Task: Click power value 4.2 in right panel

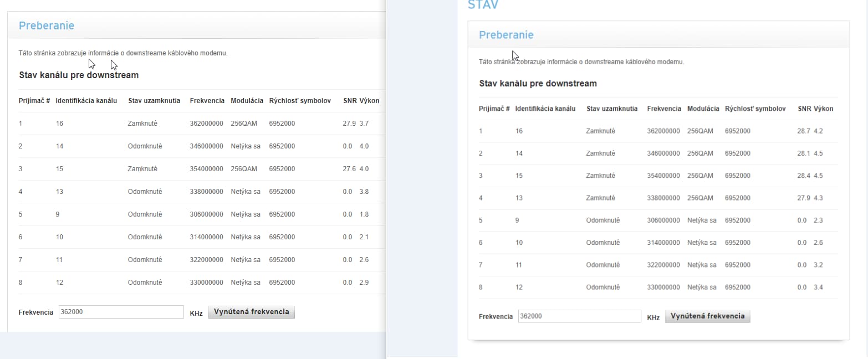Action: tap(818, 131)
